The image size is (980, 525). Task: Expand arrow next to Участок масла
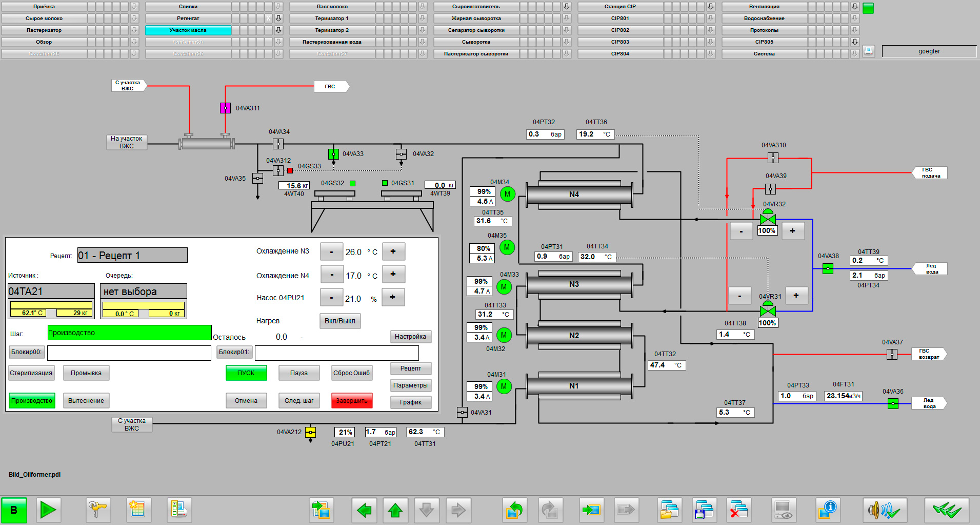(278, 30)
